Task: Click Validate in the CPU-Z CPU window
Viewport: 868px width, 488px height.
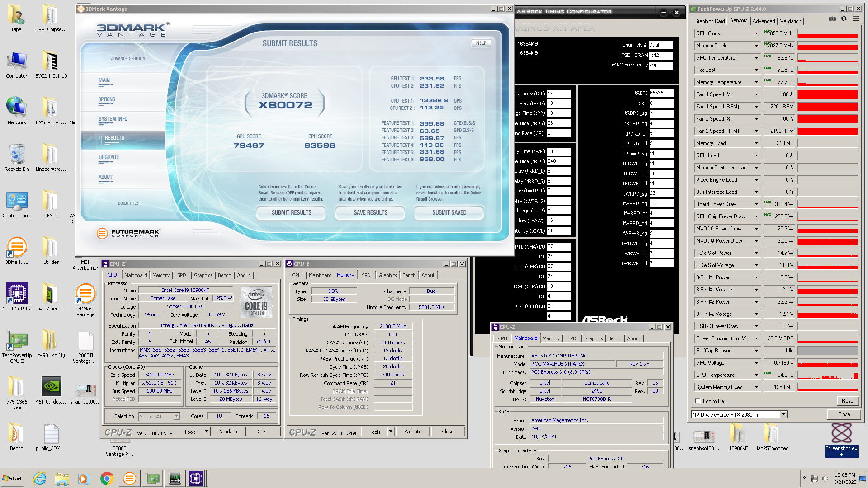Action: (228, 432)
